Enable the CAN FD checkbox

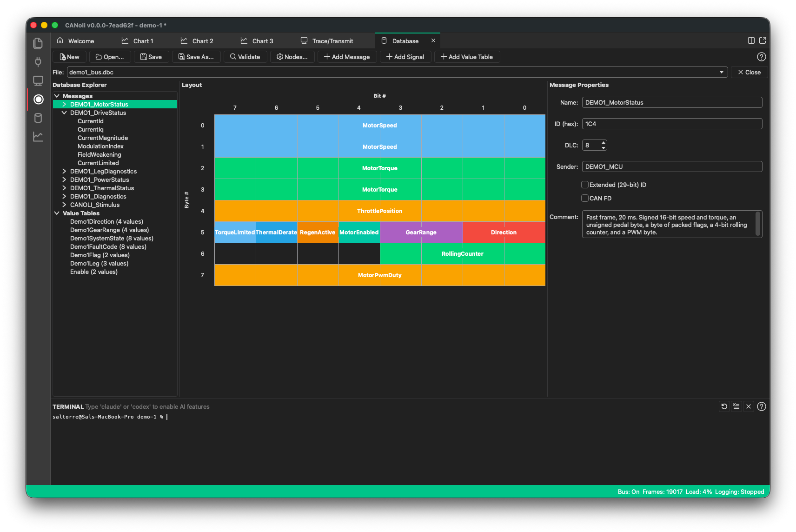click(x=585, y=198)
